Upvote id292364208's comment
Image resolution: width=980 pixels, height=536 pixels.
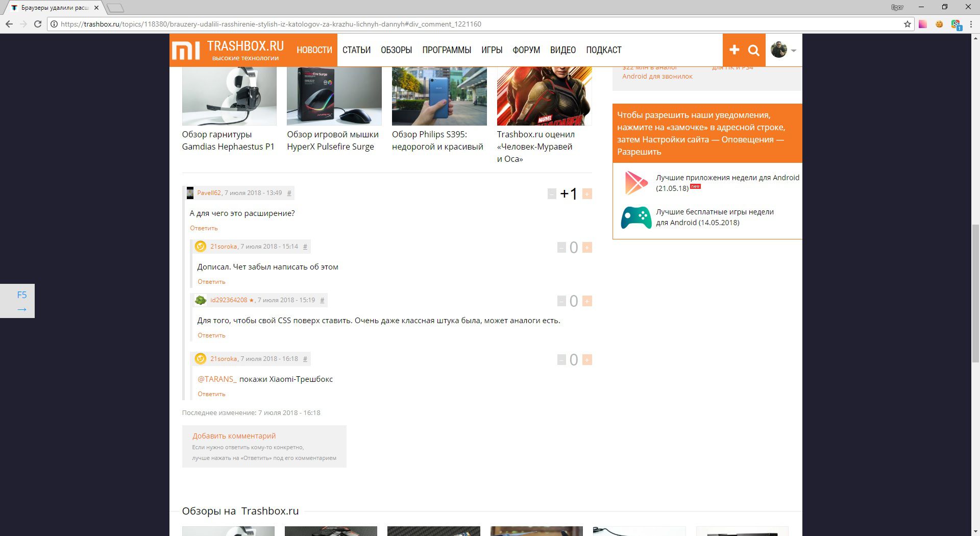[x=587, y=301]
